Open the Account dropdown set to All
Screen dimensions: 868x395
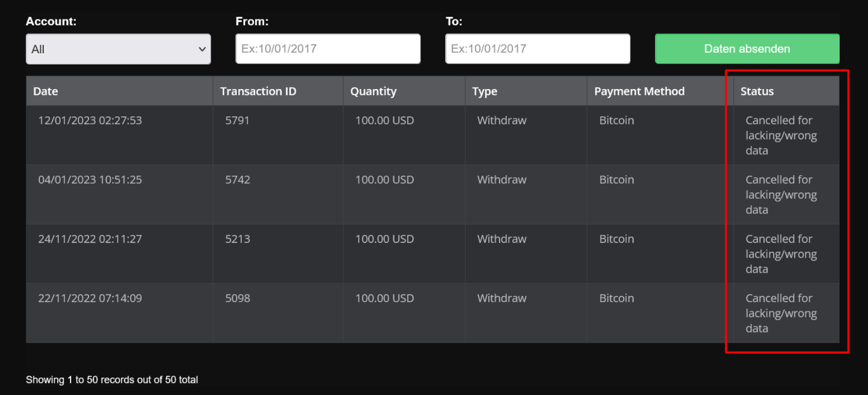(118, 49)
